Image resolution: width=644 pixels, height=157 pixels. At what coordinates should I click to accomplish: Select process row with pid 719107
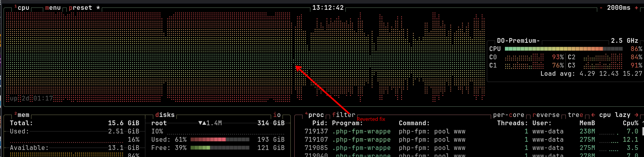472,140
